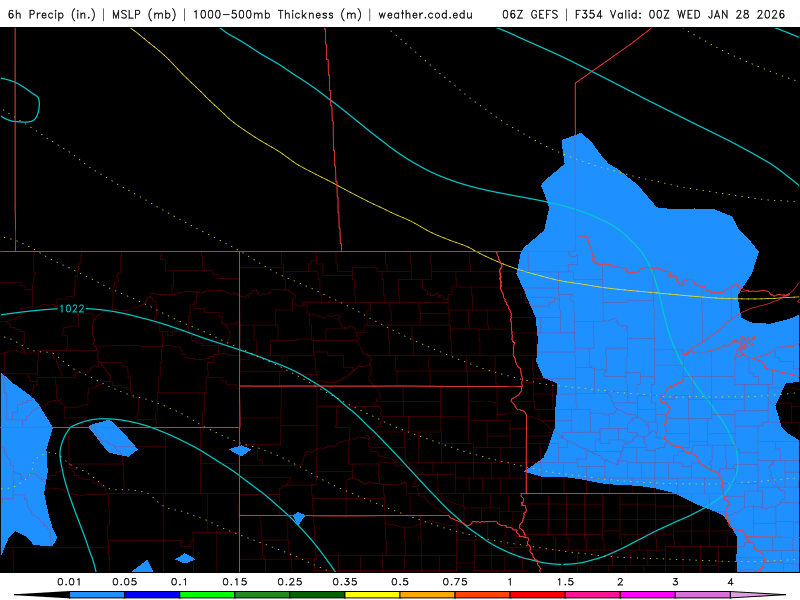Click the orange 0.5–0.75 legend swatch
The height and width of the screenshot is (600, 800).
click(x=428, y=595)
